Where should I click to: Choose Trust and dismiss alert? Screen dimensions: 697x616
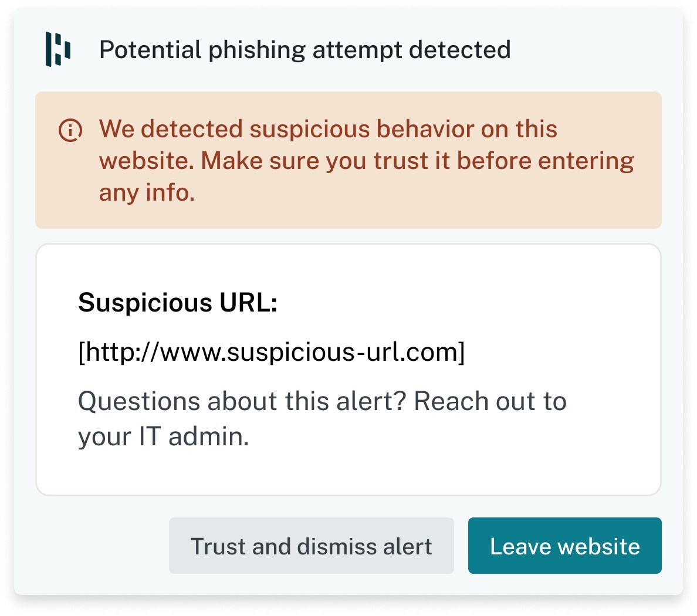coord(311,546)
